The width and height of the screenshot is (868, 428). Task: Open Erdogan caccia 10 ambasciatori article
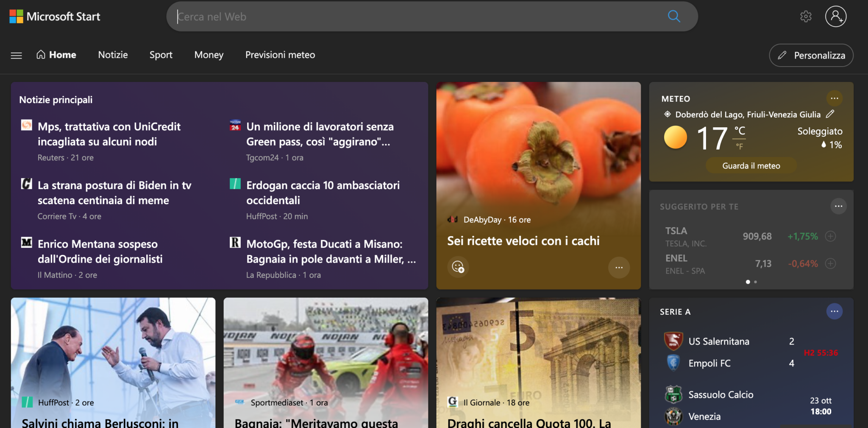point(323,193)
